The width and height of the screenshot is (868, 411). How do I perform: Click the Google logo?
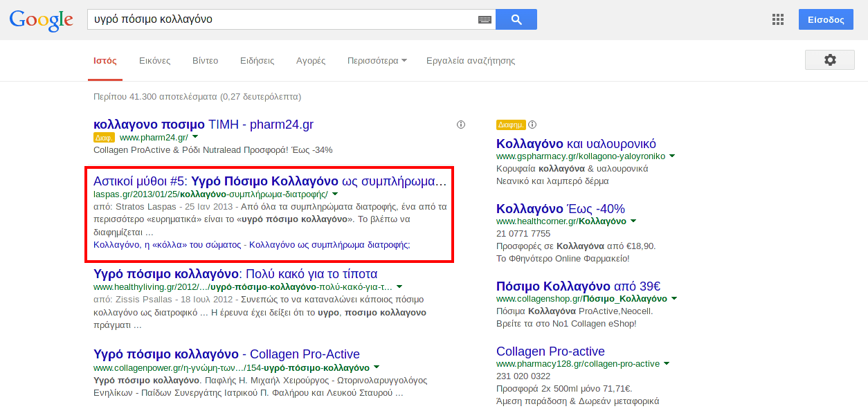42,21
